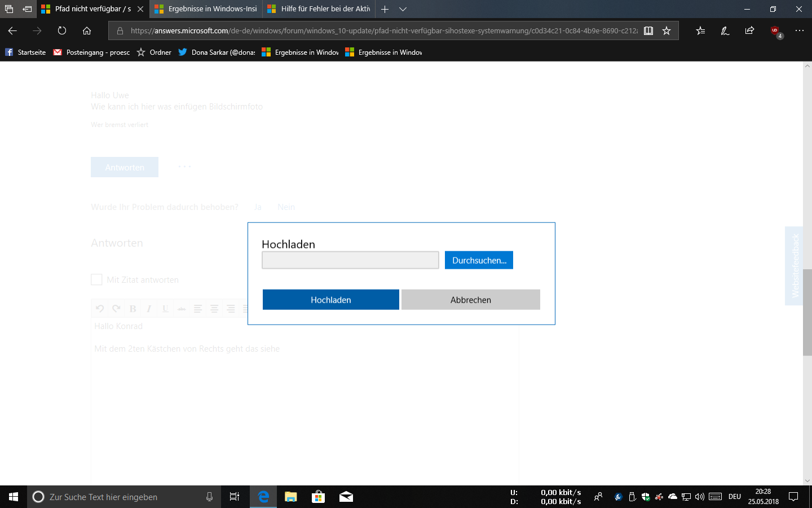Click the blue Hochladen button
Screen dimensions: 812x508
331,300
